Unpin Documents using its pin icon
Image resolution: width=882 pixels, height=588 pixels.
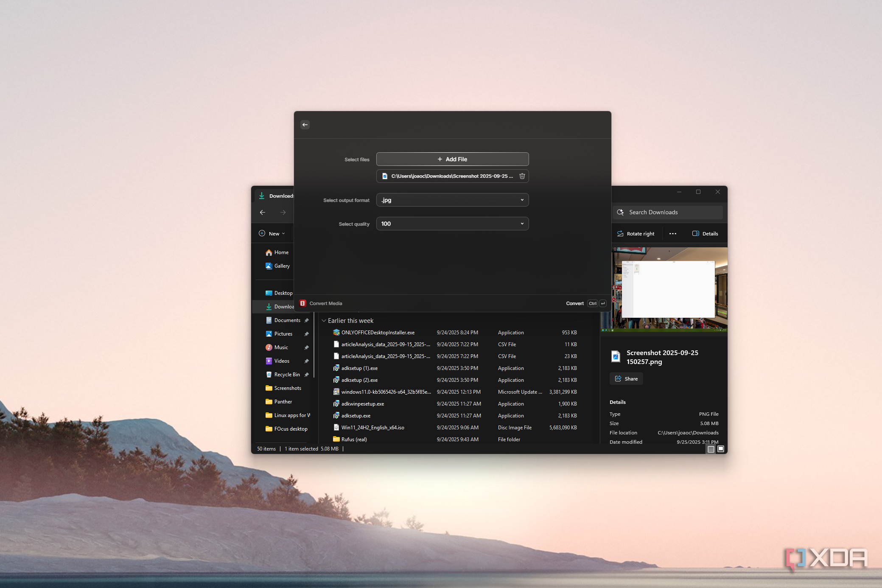pyautogui.click(x=306, y=320)
